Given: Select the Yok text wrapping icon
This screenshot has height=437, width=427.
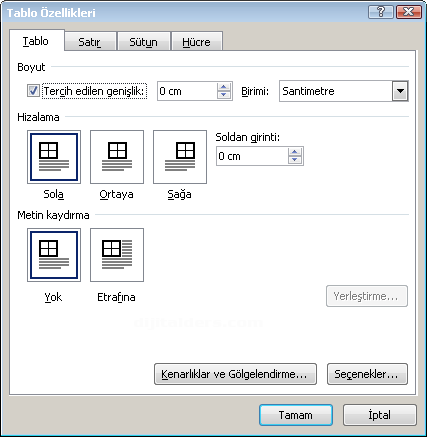Looking at the screenshot, I should tap(54, 255).
